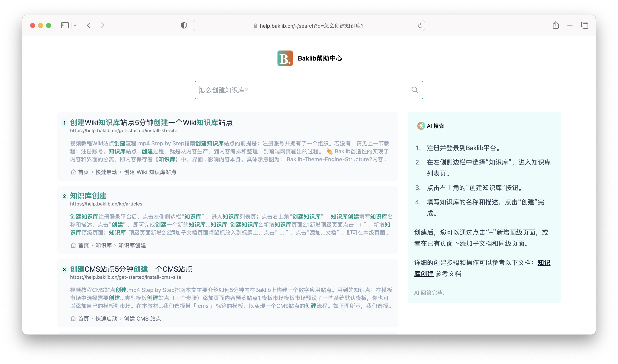Open a new tab with plus icon
Viewport: 618px width, 364px height.
click(x=570, y=25)
